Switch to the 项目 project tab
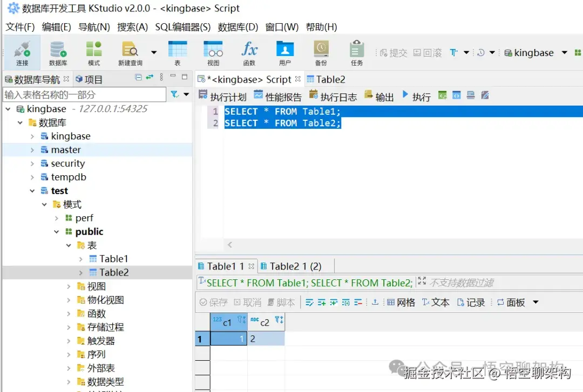The image size is (583, 392). pos(89,79)
